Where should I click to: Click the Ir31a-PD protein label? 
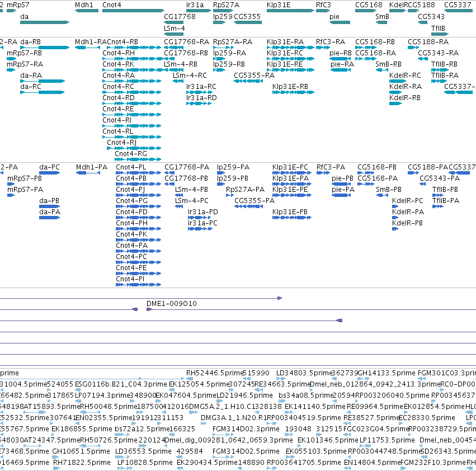point(203,211)
